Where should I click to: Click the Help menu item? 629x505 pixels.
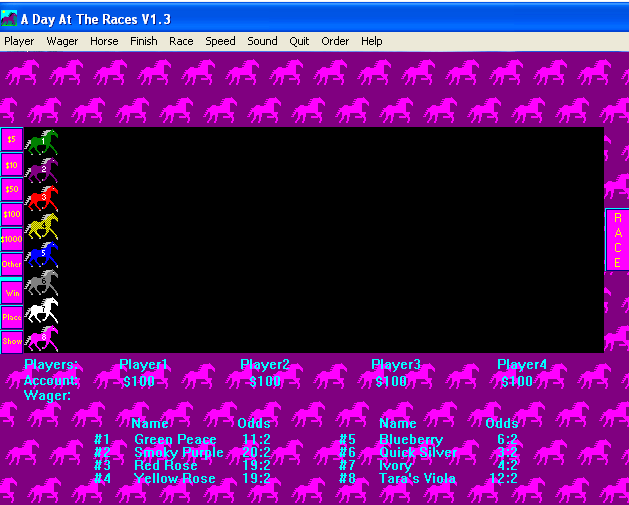click(371, 41)
